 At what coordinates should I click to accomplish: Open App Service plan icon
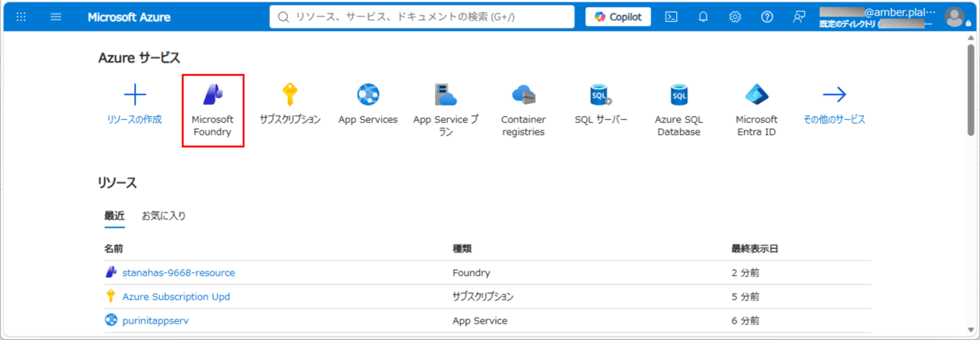tap(446, 94)
